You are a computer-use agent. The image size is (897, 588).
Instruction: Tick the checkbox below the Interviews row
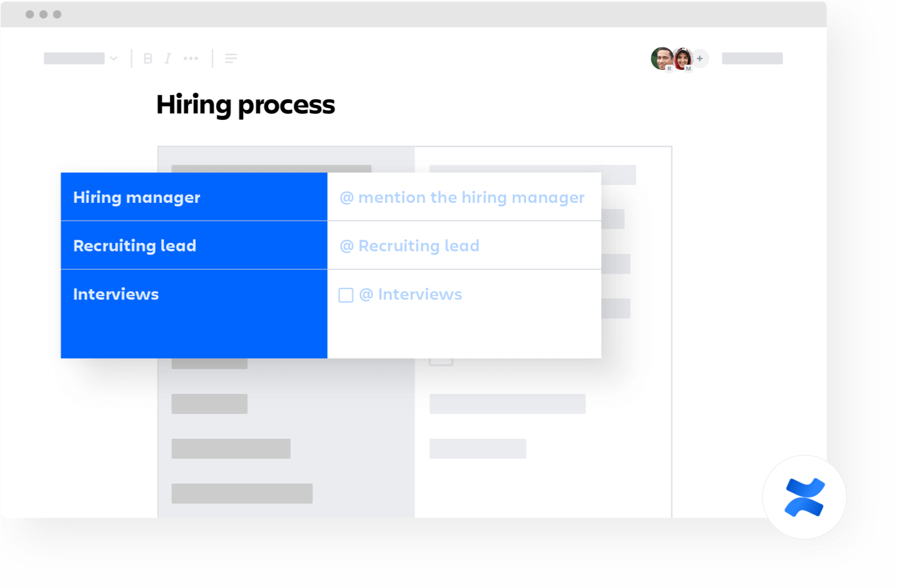click(x=442, y=358)
